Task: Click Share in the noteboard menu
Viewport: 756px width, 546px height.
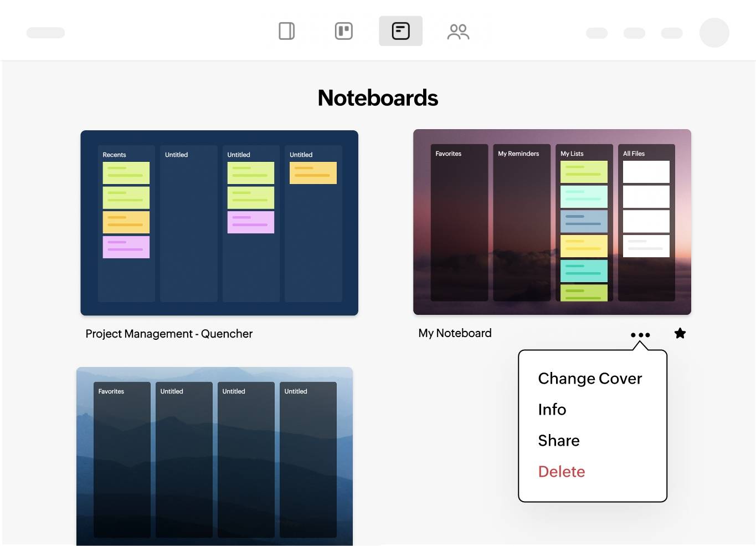Action: coord(559,441)
